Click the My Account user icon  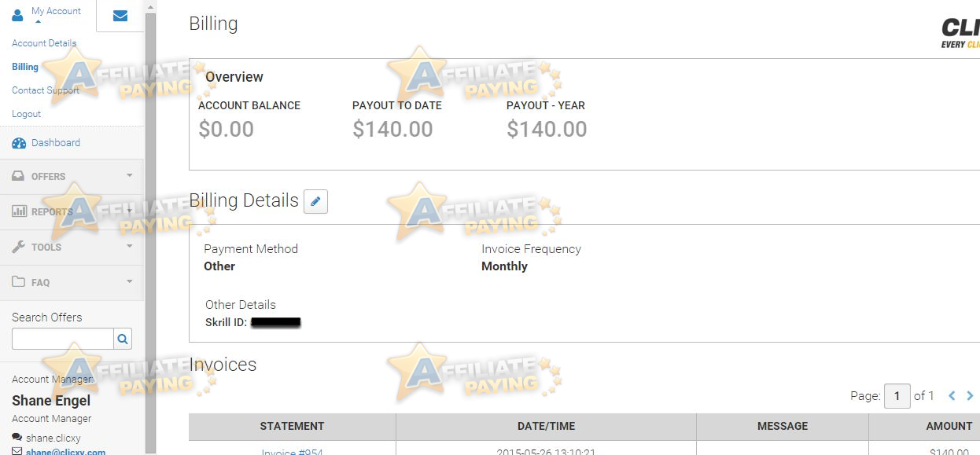tap(18, 14)
